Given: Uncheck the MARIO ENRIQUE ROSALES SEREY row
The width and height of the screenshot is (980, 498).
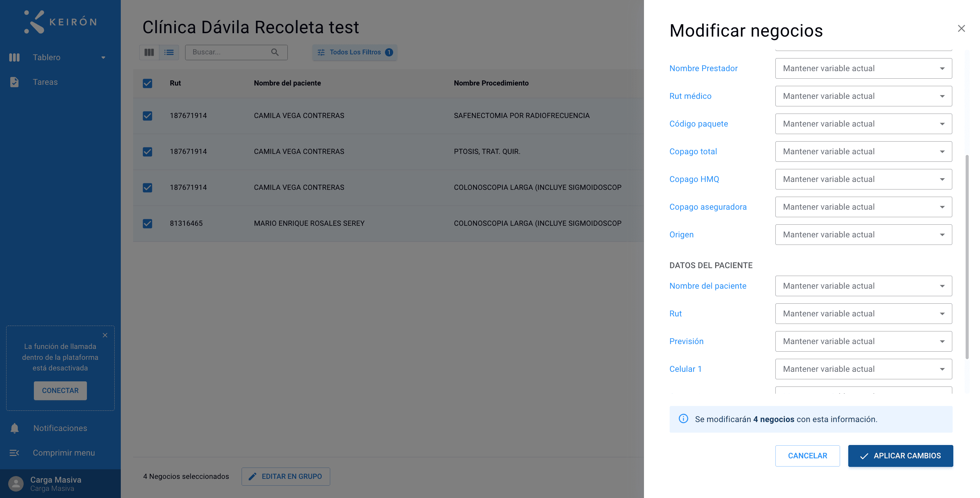Looking at the screenshot, I should coord(147,224).
